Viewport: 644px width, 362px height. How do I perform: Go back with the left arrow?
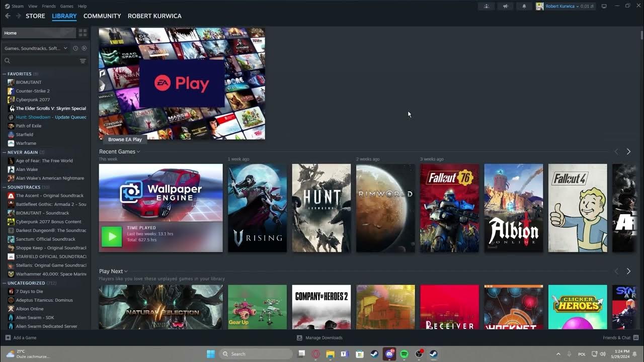point(8,16)
